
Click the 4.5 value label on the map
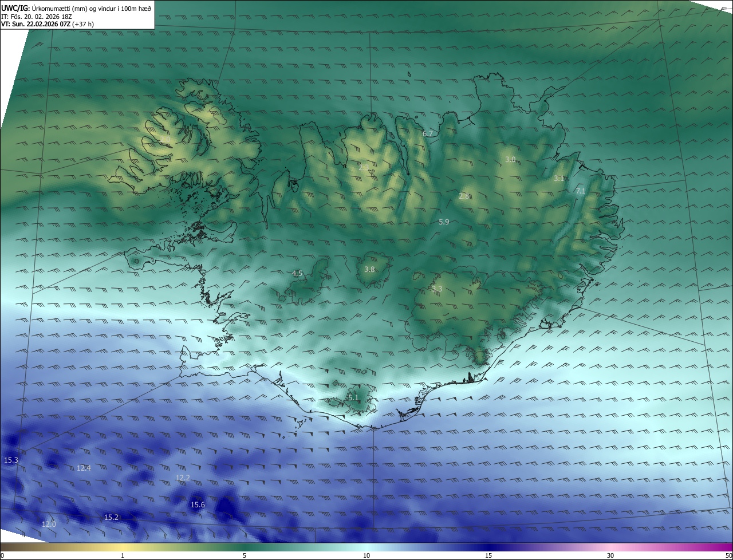(x=297, y=274)
